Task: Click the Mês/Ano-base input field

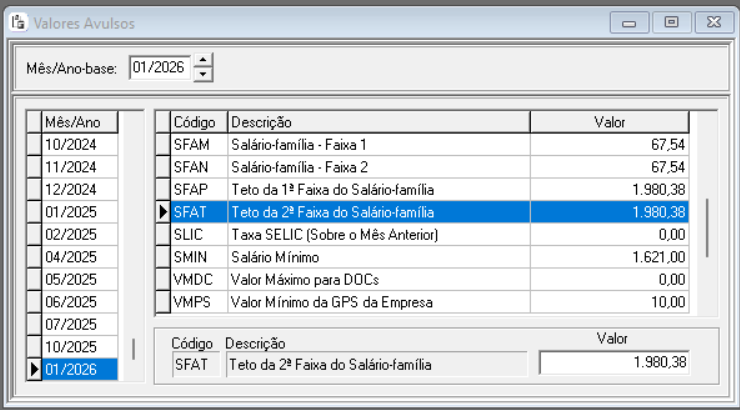Action: (x=160, y=68)
